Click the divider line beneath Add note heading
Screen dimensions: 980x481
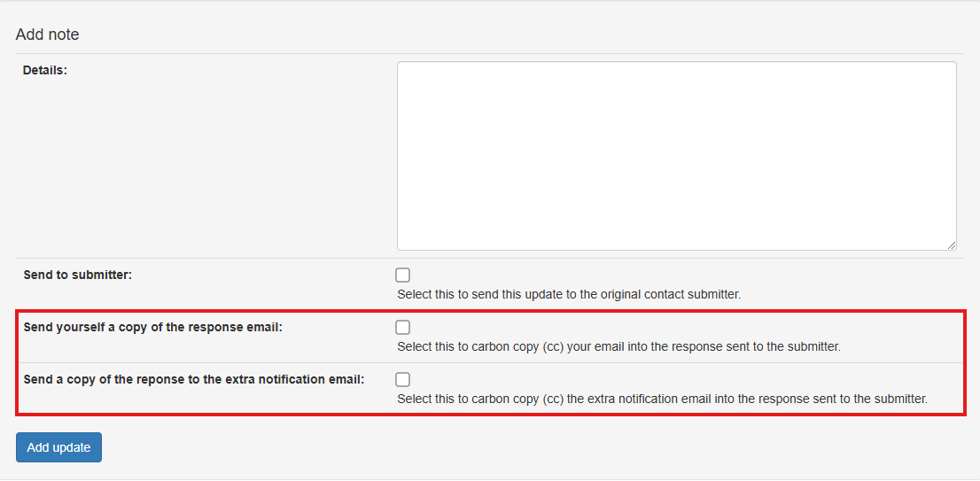tap(490, 53)
